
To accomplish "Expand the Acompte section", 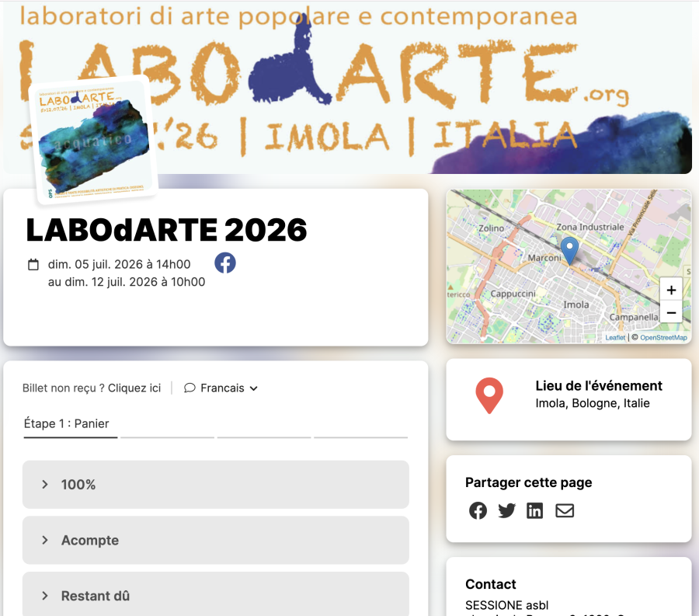I will click(215, 540).
